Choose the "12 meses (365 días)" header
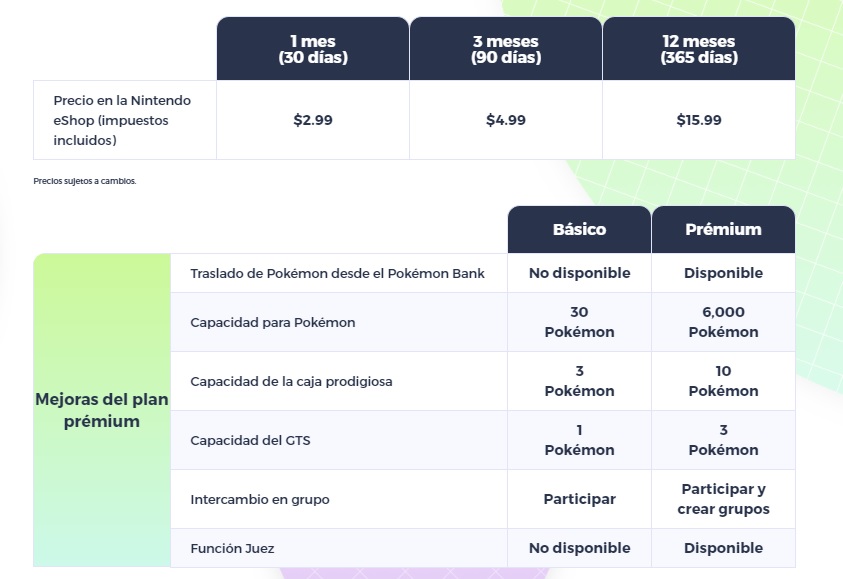Image resolution: width=843 pixels, height=579 pixels. [699, 49]
